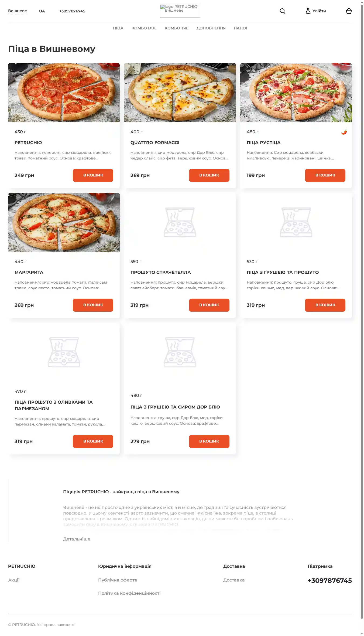Open the UA language selector
Screen dimensions: 364x636
pos(42,11)
